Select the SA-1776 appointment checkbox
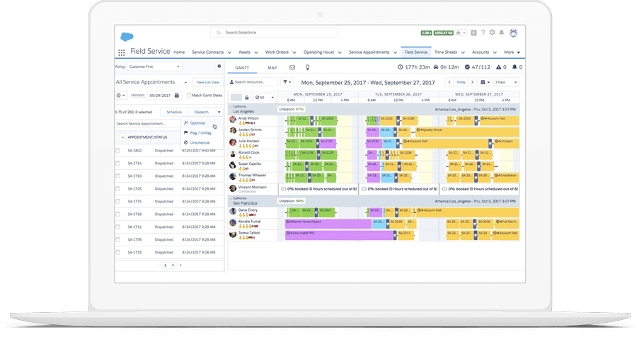This screenshot has width=644, height=354. pyautogui.click(x=118, y=240)
